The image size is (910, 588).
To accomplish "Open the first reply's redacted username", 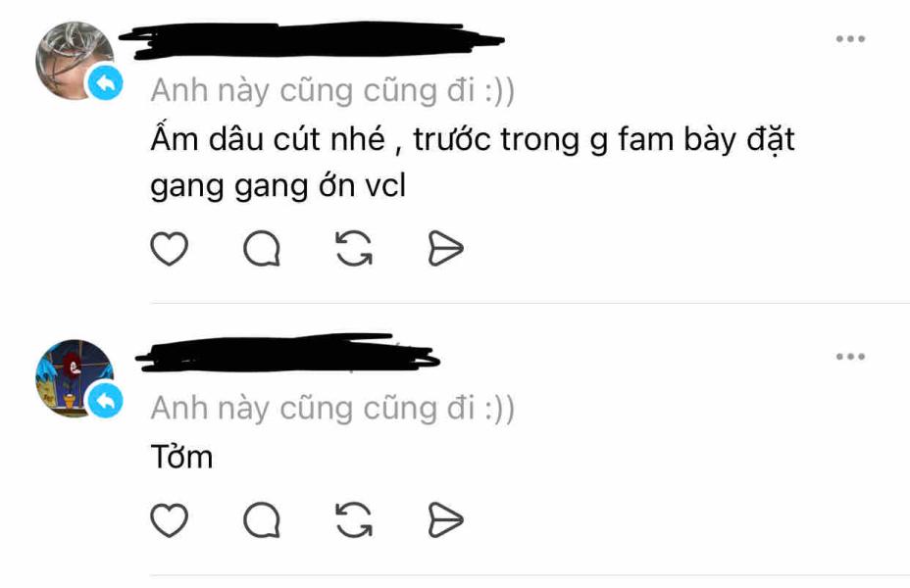I will coord(311,39).
